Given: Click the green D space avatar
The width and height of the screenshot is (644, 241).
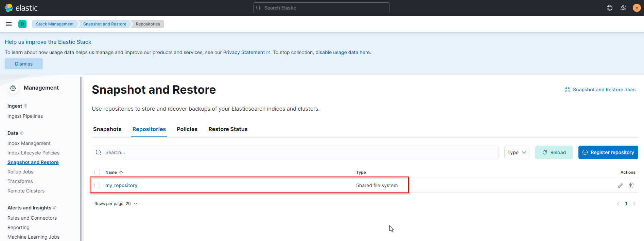Looking at the screenshot, I should click(22, 24).
